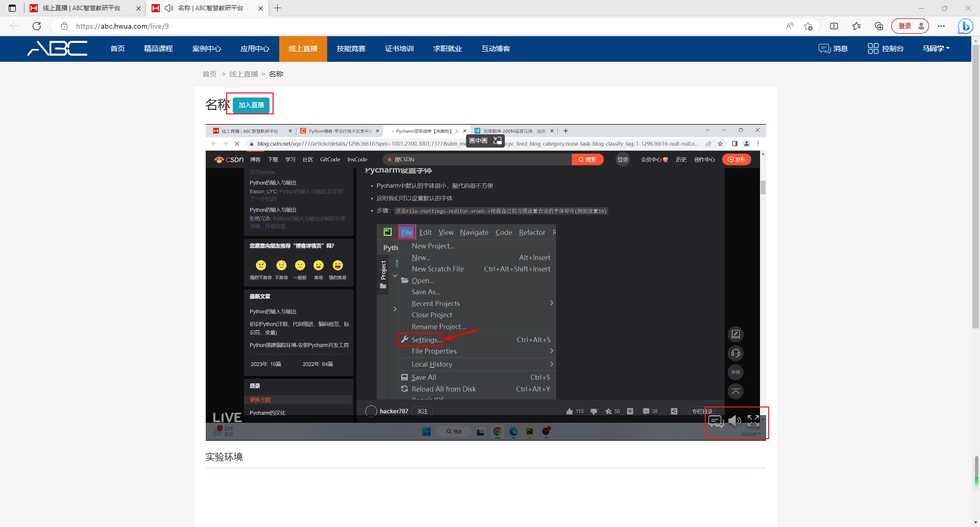Open the 证书培训 menu item
The image size is (980, 527).
click(x=399, y=49)
